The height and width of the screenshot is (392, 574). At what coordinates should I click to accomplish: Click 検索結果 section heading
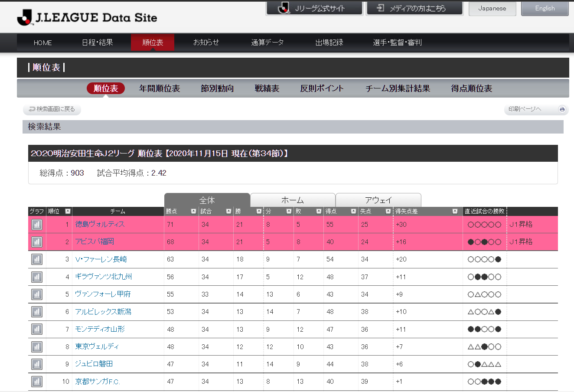tap(45, 127)
